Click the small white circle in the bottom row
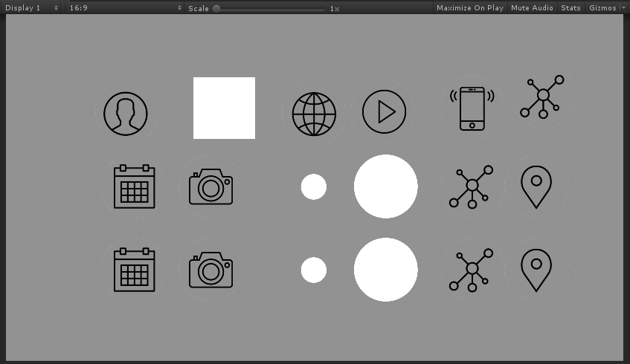Screen dimensions: 630x364 tap(314, 270)
